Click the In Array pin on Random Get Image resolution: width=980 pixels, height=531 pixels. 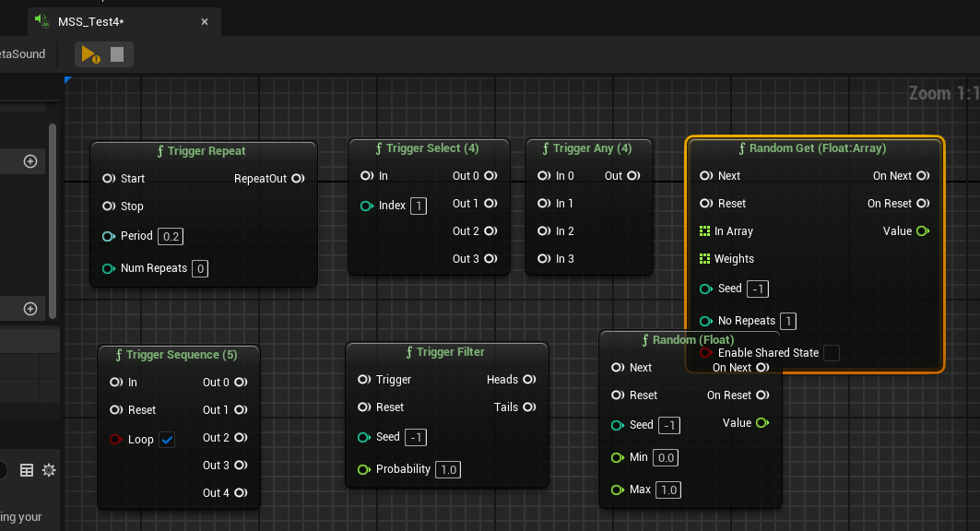tap(705, 231)
